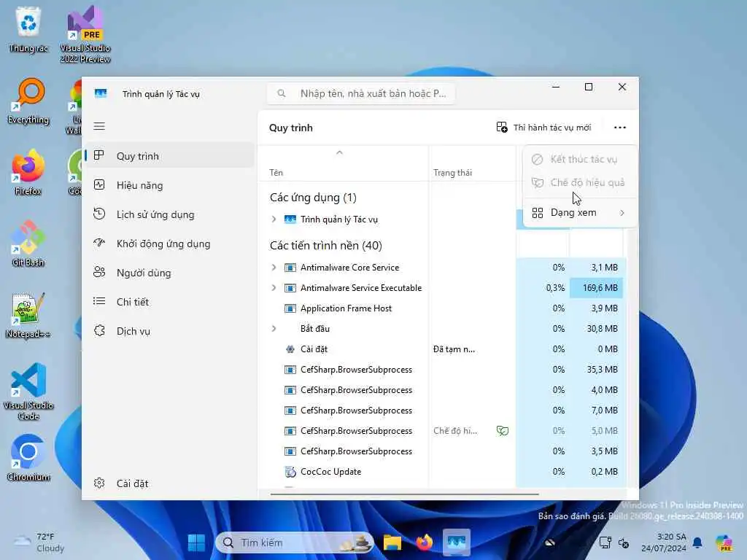Open the Hiệu năng performance icon
Image resolution: width=747 pixels, height=560 pixels.
pos(99,184)
